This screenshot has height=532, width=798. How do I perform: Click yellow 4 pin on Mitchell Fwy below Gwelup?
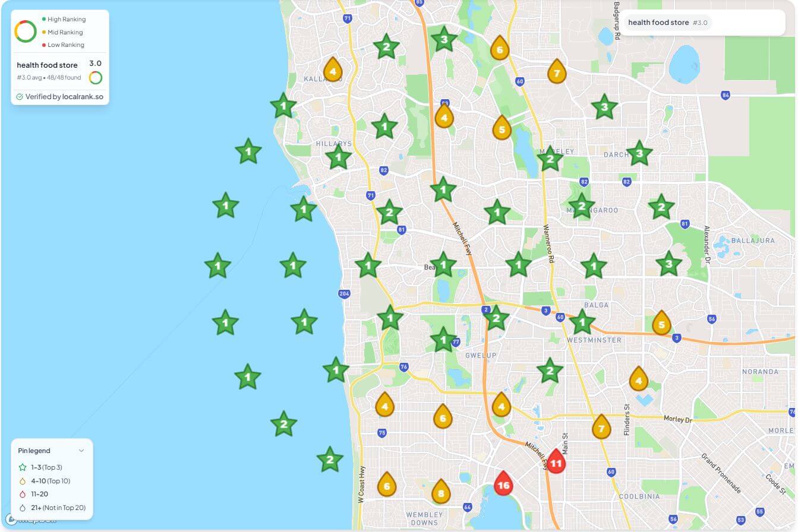click(x=501, y=404)
